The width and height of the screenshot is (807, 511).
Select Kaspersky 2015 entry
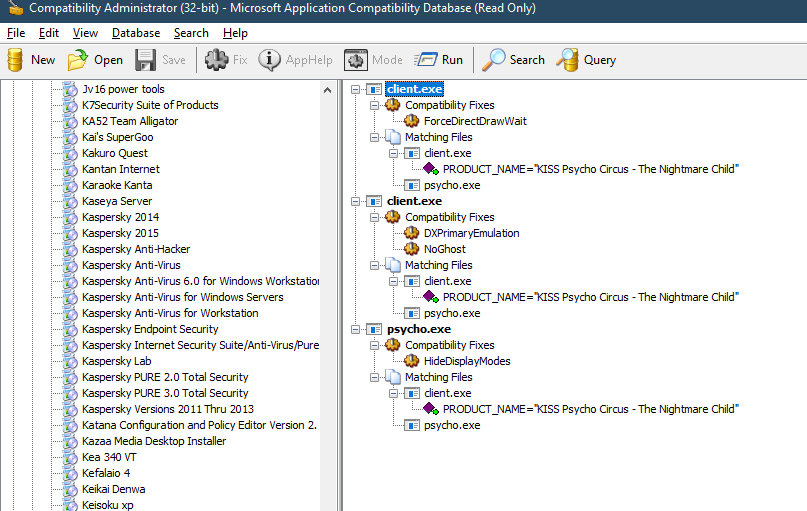point(120,233)
